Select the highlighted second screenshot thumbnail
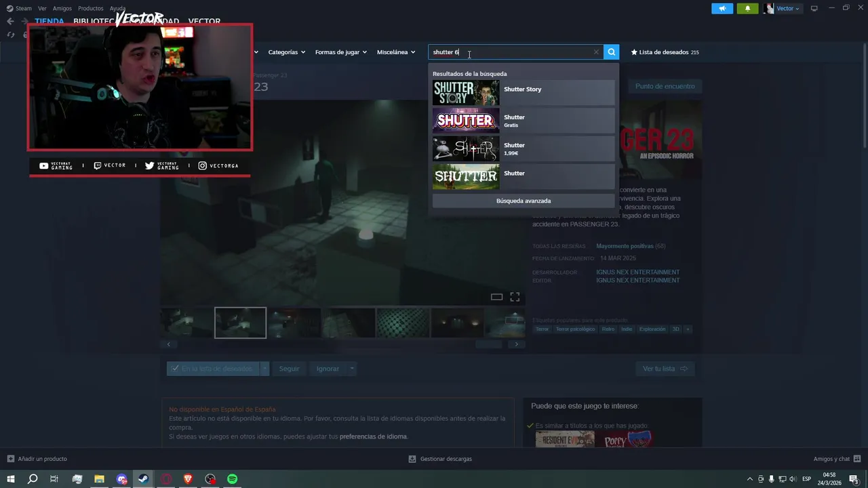The image size is (868, 488). tap(240, 323)
